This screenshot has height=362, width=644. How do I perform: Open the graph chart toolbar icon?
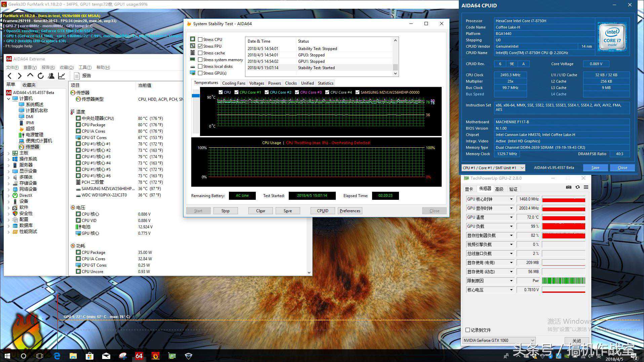[x=62, y=76]
